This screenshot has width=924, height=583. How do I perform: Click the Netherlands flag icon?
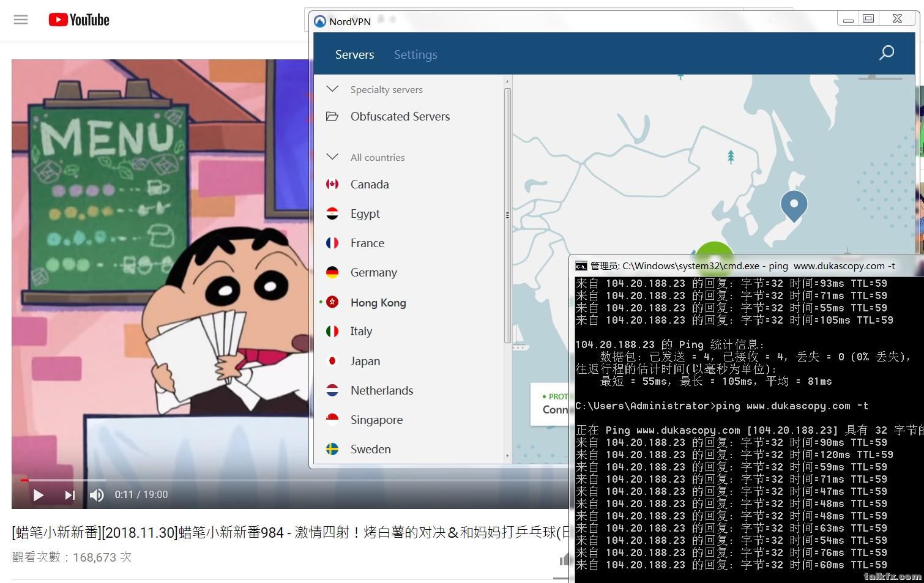(x=332, y=390)
